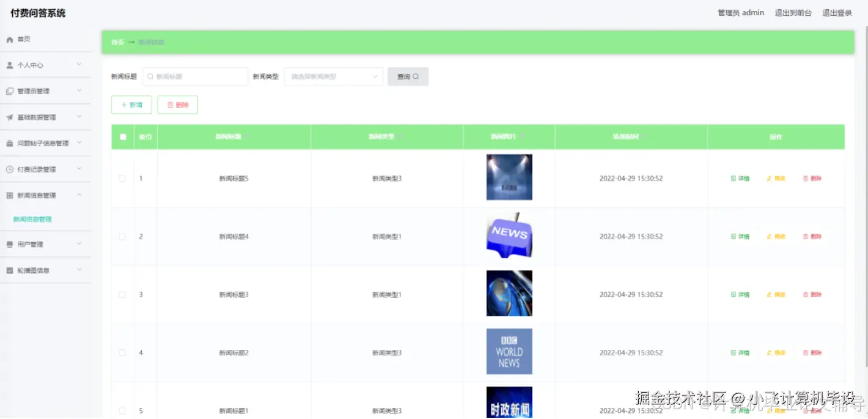Toggle the select-all checkbox in table header

tap(123, 137)
